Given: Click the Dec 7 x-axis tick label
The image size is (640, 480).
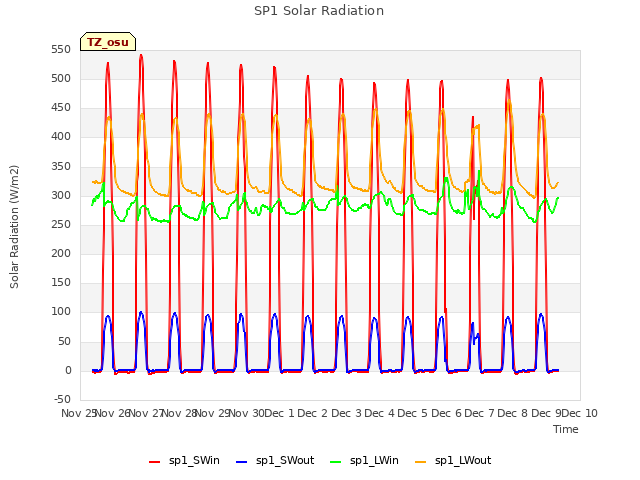Looking at the screenshot, I should [x=480, y=413].
